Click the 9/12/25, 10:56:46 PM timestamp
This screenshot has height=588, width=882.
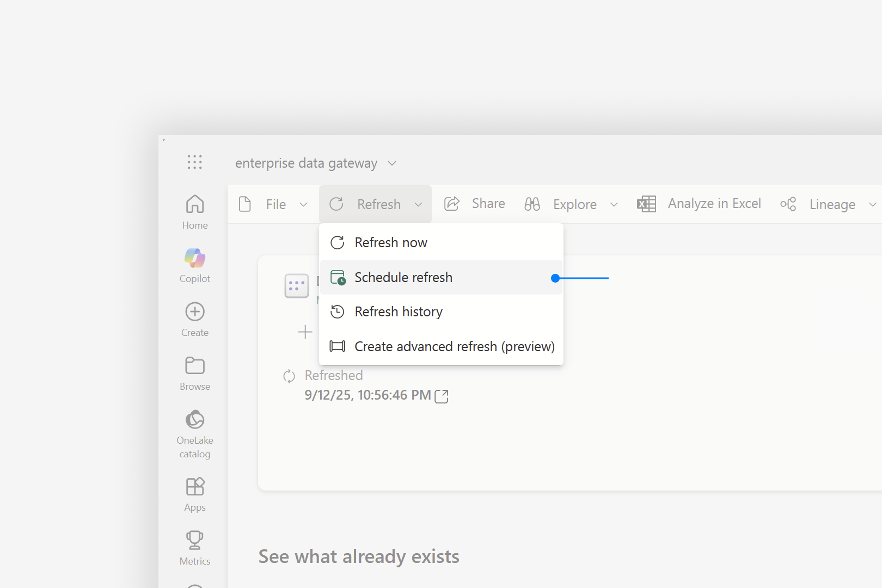pos(368,395)
